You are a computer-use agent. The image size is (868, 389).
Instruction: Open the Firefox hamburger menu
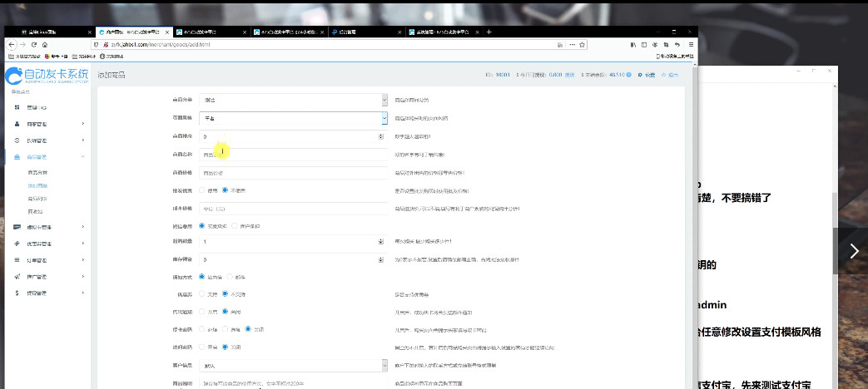point(690,45)
